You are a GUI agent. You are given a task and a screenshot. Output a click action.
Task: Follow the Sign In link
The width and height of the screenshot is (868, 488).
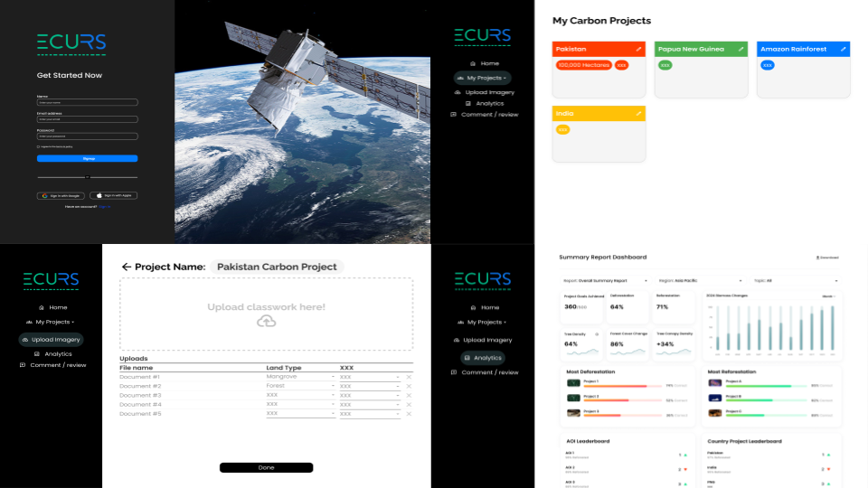[x=105, y=207]
